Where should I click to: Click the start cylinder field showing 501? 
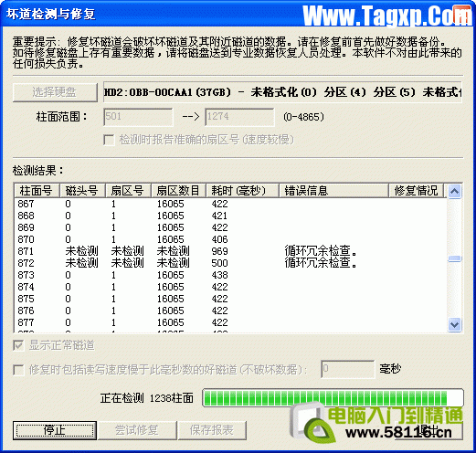coord(138,117)
